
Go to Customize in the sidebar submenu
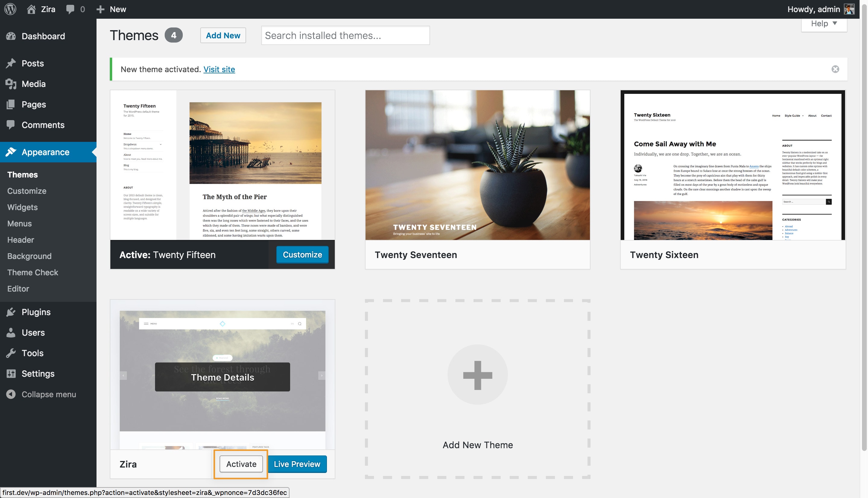27,191
